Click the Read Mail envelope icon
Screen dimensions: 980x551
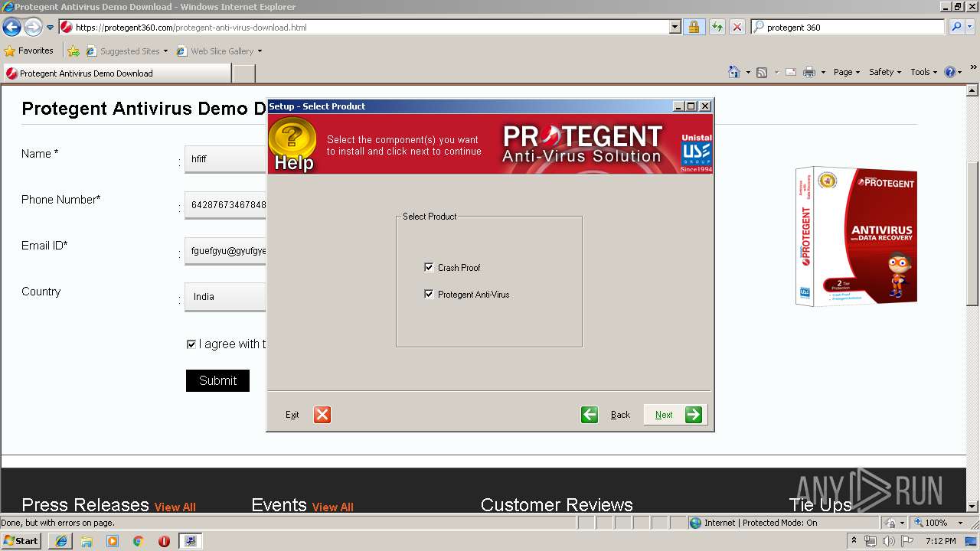click(791, 72)
